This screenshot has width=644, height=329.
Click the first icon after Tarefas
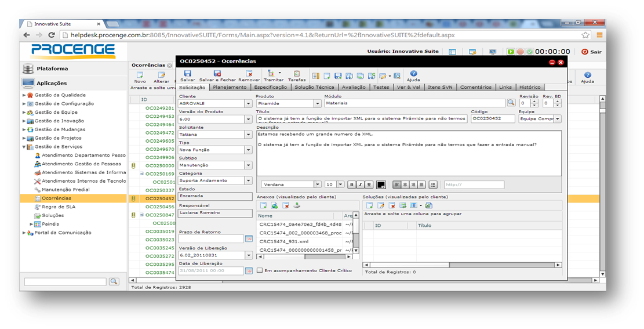click(315, 76)
